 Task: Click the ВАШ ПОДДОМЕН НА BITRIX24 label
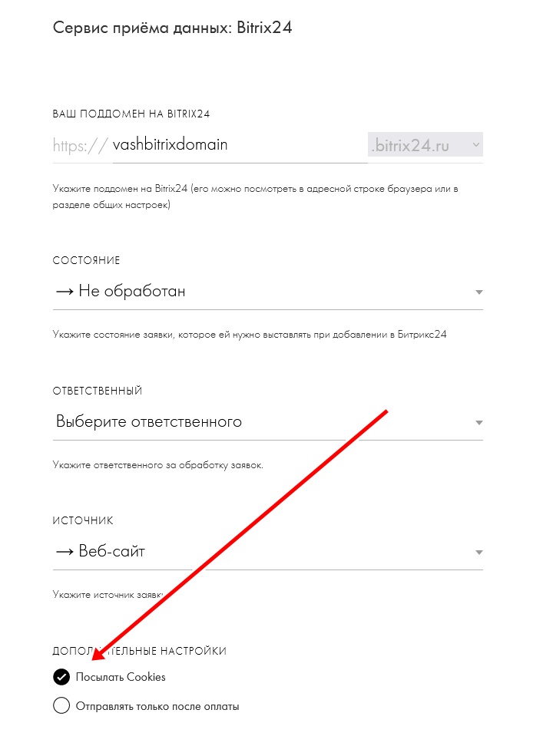131,114
